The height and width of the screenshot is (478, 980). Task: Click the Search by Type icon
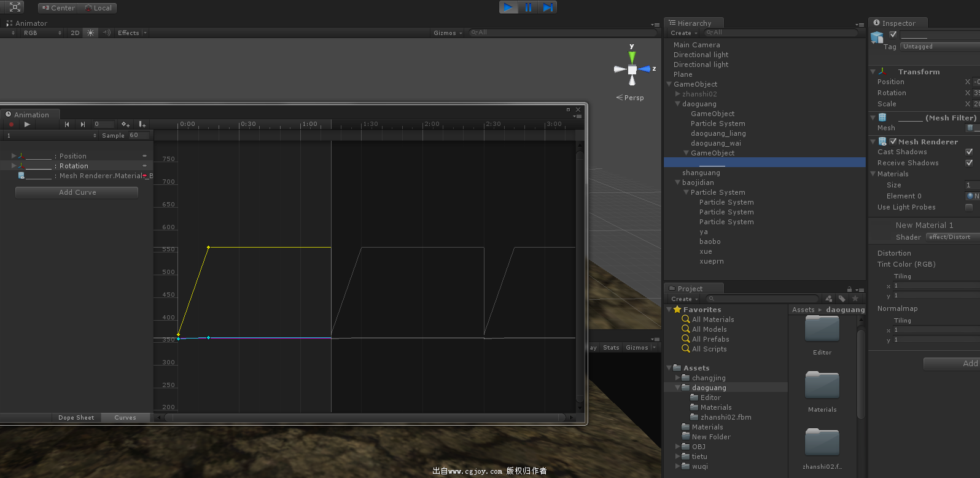tap(829, 299)
